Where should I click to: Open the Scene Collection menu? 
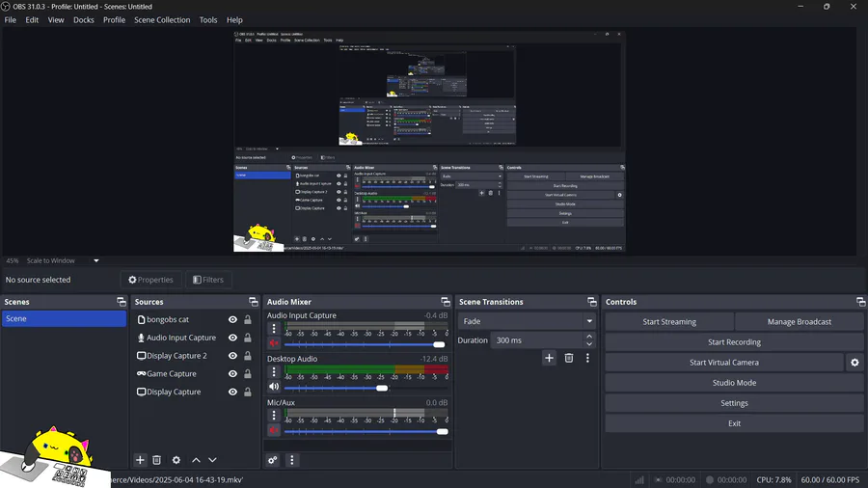[162, 20]
